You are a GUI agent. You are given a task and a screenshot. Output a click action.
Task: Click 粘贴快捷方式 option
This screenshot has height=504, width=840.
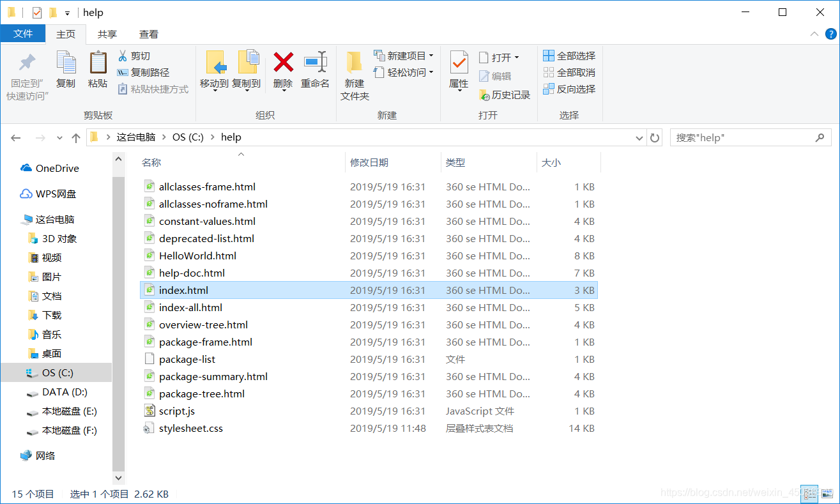(153, 89)
